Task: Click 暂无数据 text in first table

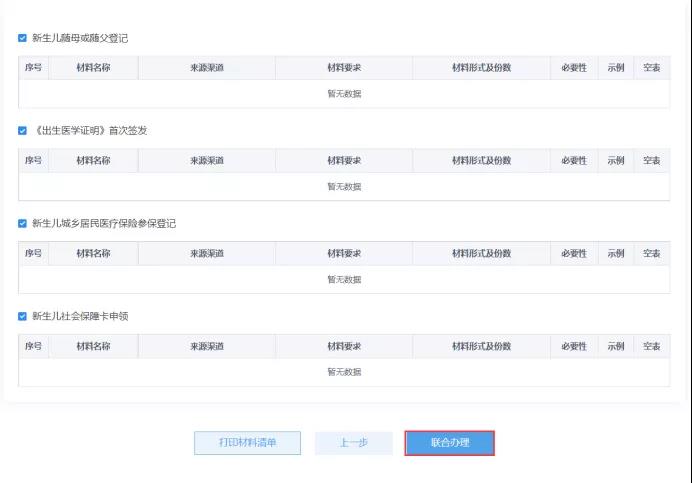Action: (344, 94)
